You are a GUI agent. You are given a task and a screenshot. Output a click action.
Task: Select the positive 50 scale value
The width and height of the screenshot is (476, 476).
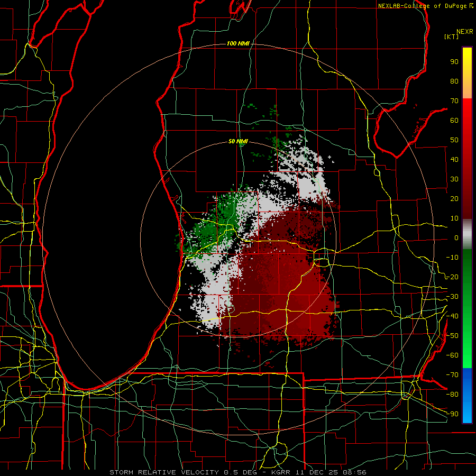pyautogui.click(x=454, y=140)
